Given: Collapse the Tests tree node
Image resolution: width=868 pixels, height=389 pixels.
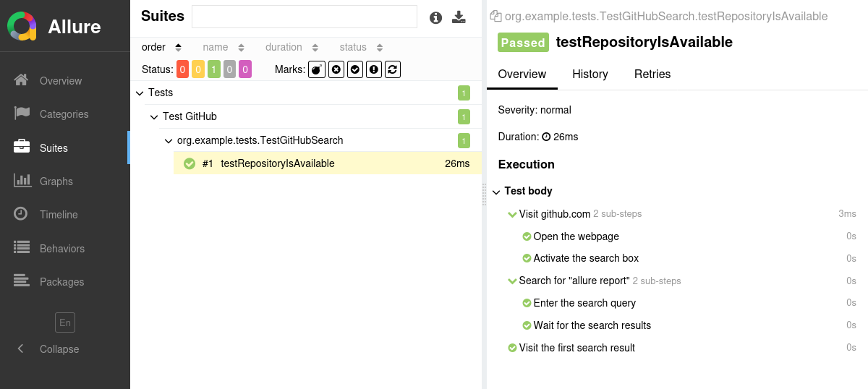Looking at the screenshot, I should coord(140,93).
